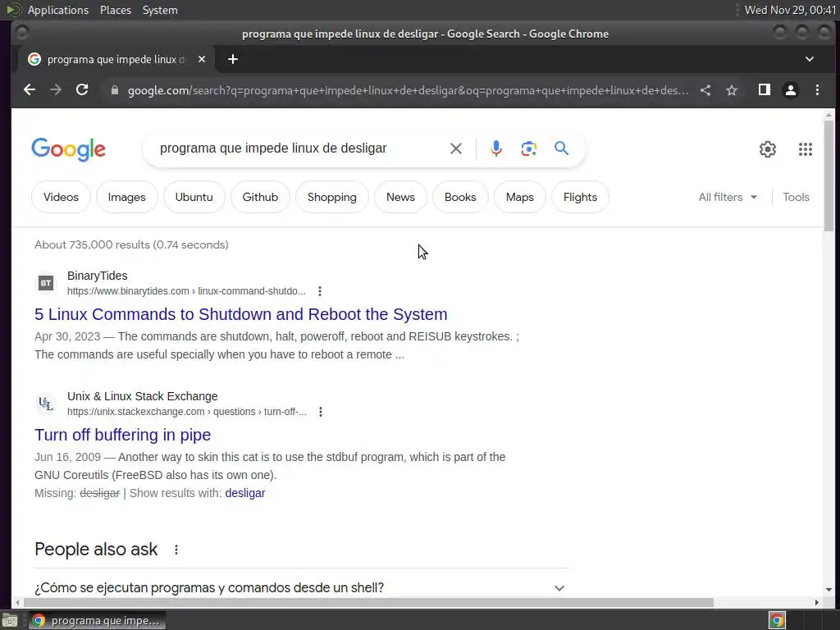Select the Flights filter chip

click(x=580, y=197)
